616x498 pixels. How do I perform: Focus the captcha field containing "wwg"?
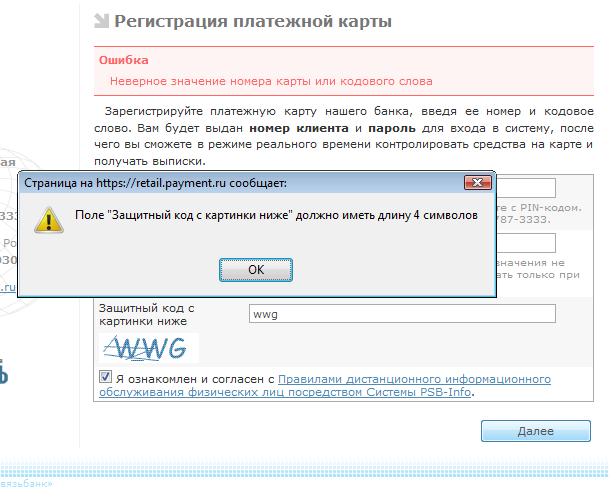[401, 314]
